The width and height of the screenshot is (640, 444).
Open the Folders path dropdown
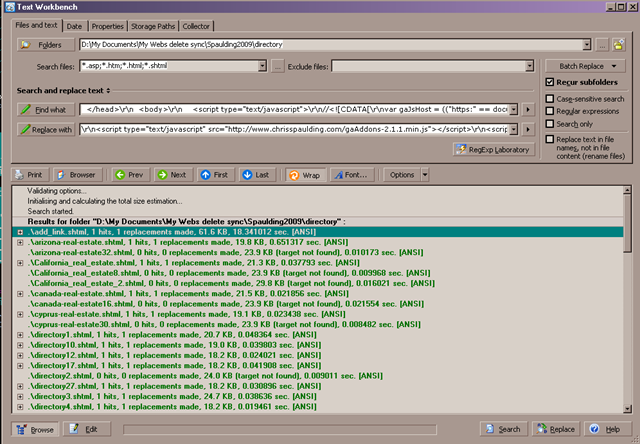(x=587, y=44)
